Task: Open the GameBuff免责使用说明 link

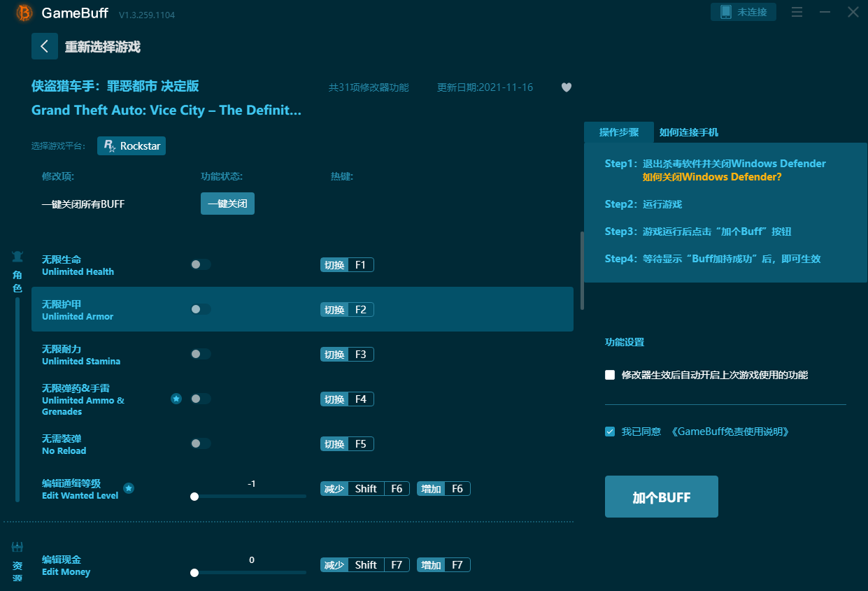Action: [x=730, y=432]
